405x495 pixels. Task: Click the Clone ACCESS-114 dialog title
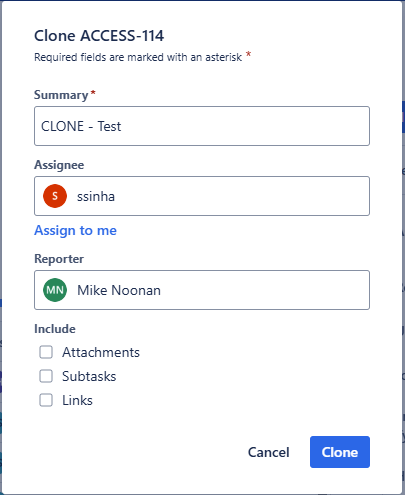[99, 36]
